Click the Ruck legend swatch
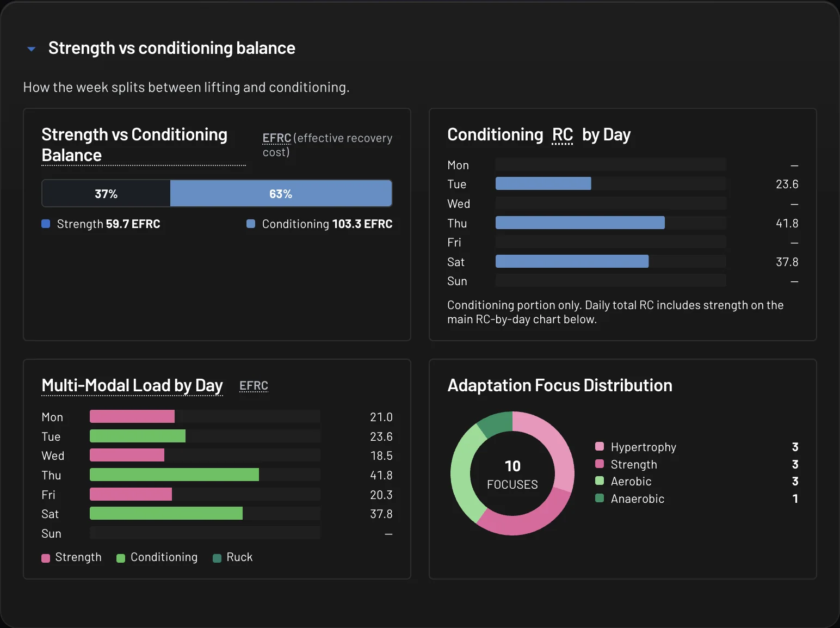 217,558
